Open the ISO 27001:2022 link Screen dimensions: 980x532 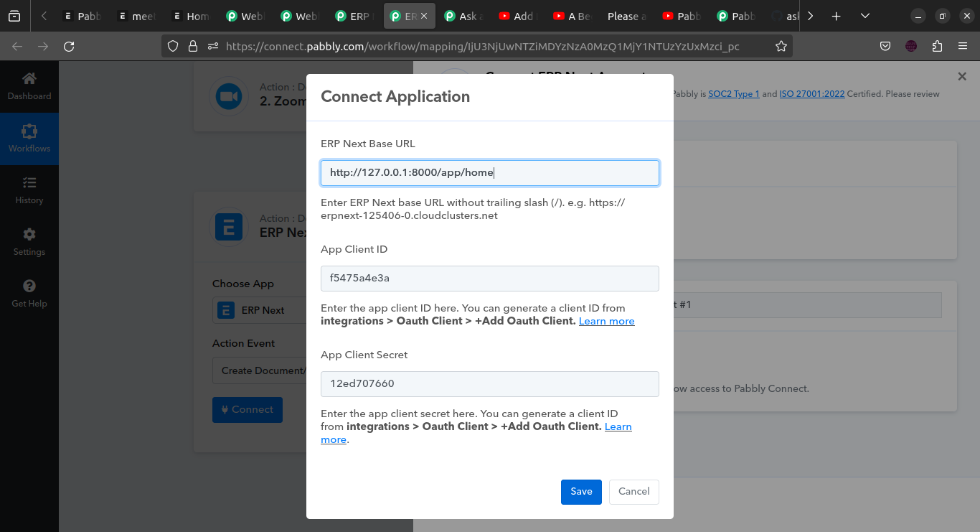click(x=812, y=94)
